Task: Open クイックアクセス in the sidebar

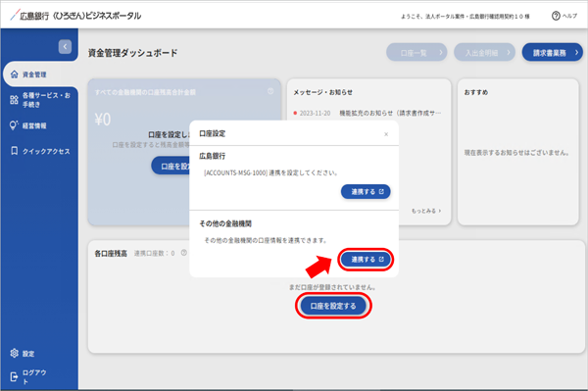Action: coord(40,151)
